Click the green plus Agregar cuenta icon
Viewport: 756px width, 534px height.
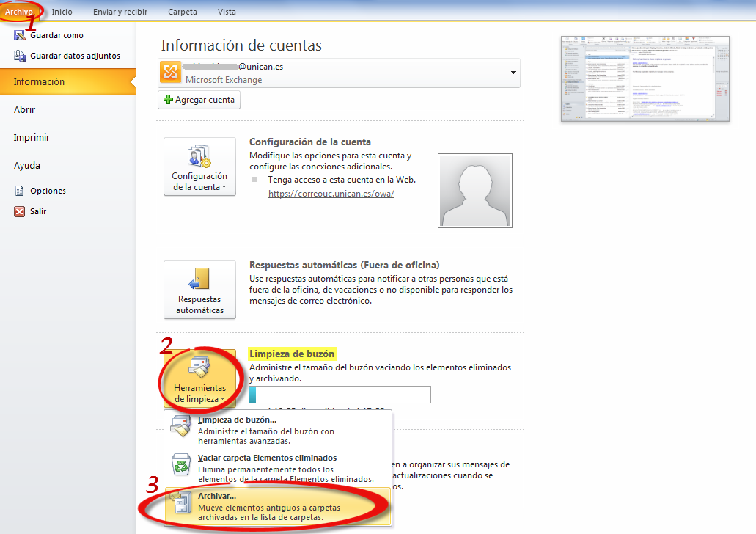pos(168,99)
